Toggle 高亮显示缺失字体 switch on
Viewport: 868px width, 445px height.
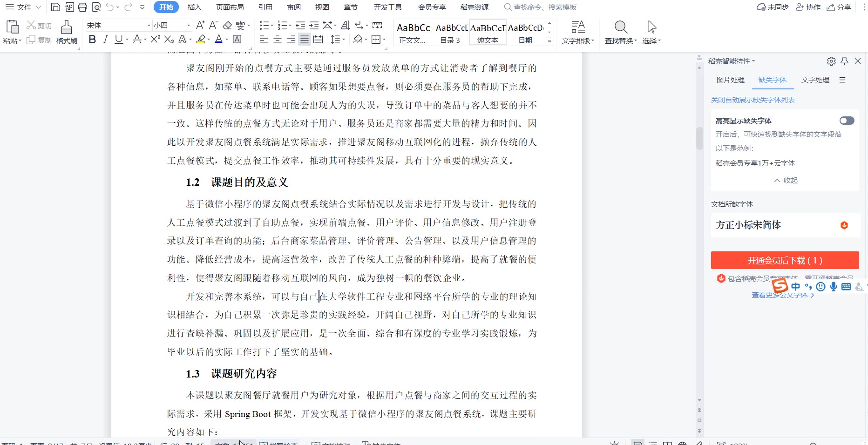coord(847,121)
